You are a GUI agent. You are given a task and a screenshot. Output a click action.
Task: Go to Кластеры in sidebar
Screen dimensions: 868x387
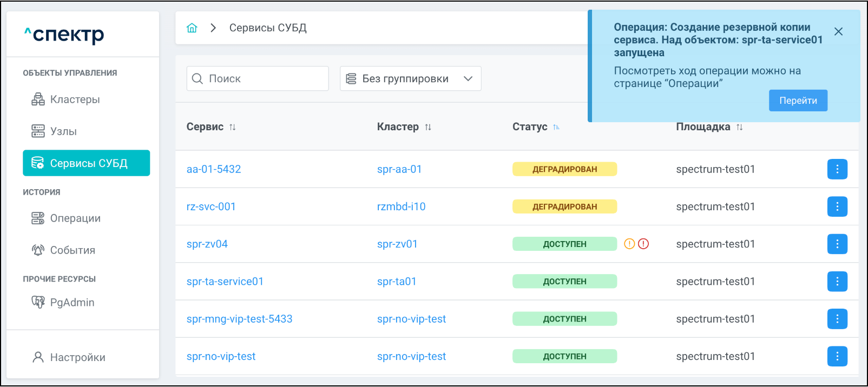[x=75, y=99]
